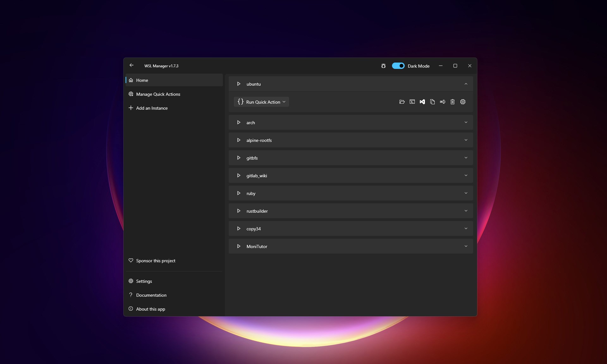Launch a terminal for the ubuntu instance
This screenshot has height=364, width=607.
tap(412, 102)
